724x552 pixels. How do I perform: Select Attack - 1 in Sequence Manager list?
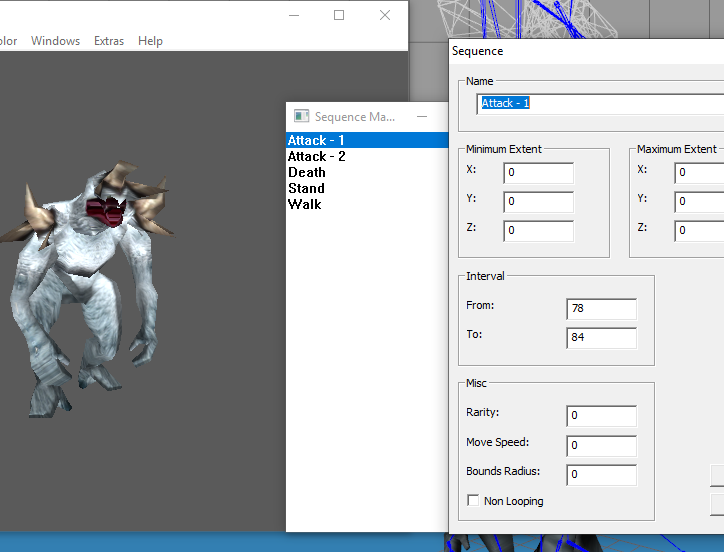(x=367, y=140)
